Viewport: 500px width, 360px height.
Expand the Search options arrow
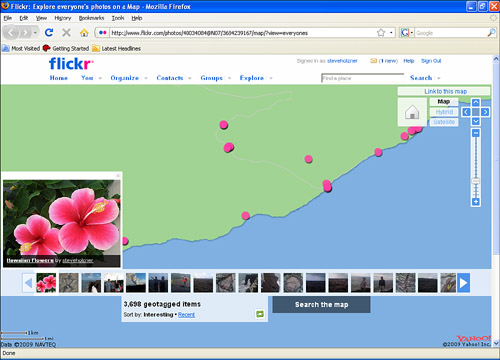[x=439, y=78]
